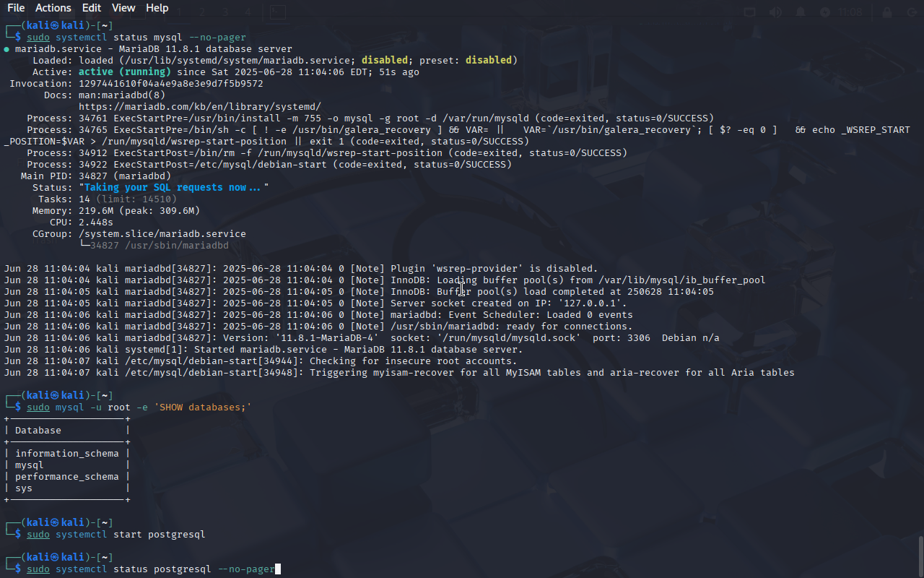Click the 34827 /usr/sbin/mariadbd cgroup entry
This screenshot has height=578, width=924.
coord(160,245)
